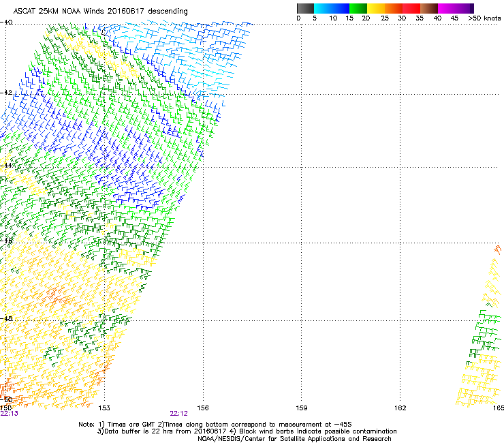Click the -42 latitude label
504x443 pixels.
pyautogui.click(x=6, y=92)
